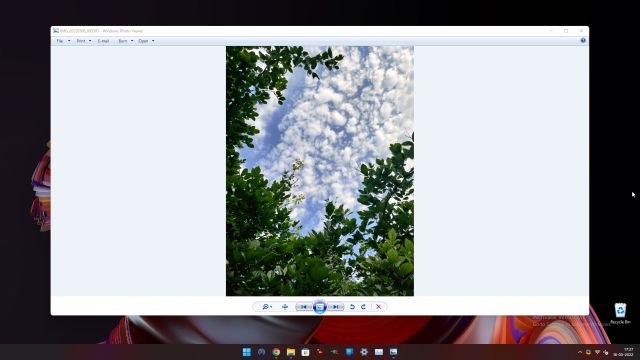The height and width of the screenshot is (360, 640).
Task: Expand the Burn menu dropdown arrow
Action: tap(132, 41)
